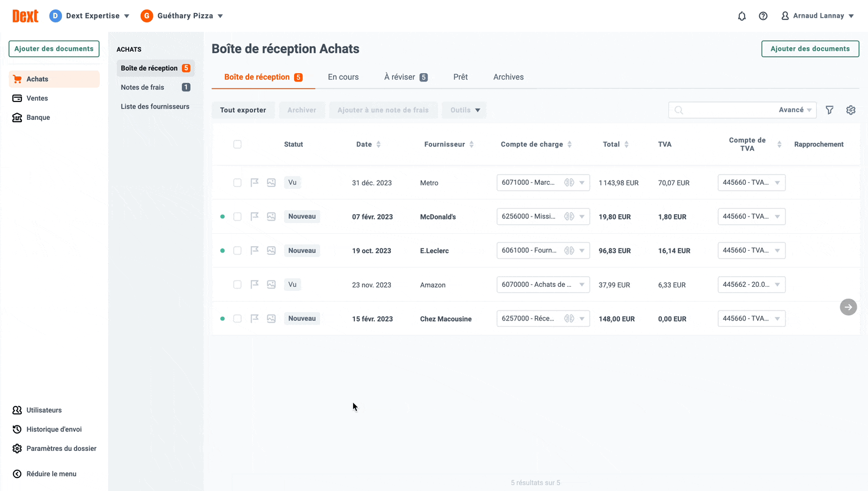Go to Ventes section
The height and width of the screenshot is (491, 868).
click(54, 99)
